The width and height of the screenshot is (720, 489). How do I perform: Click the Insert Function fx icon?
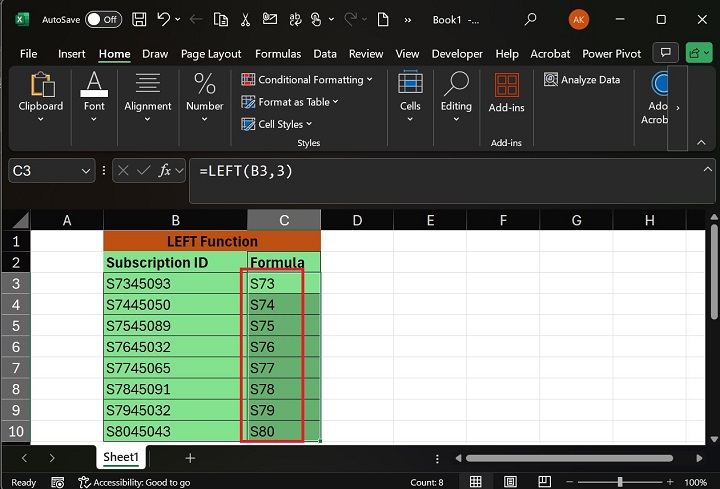coord(166,171)
